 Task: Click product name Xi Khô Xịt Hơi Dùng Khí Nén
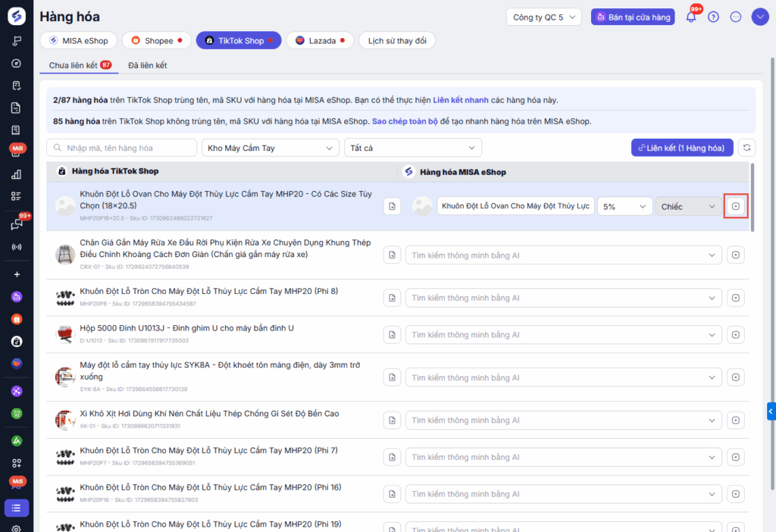click(209, 414)
